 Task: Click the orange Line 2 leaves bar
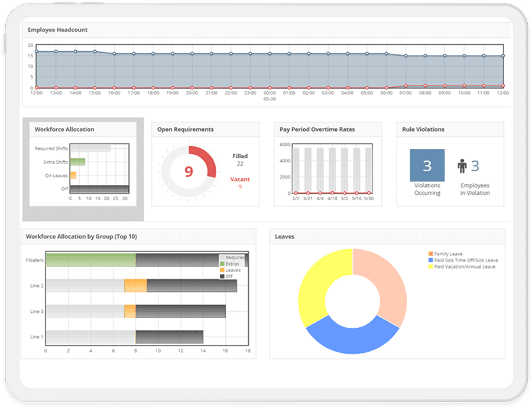tap(135, 286)
